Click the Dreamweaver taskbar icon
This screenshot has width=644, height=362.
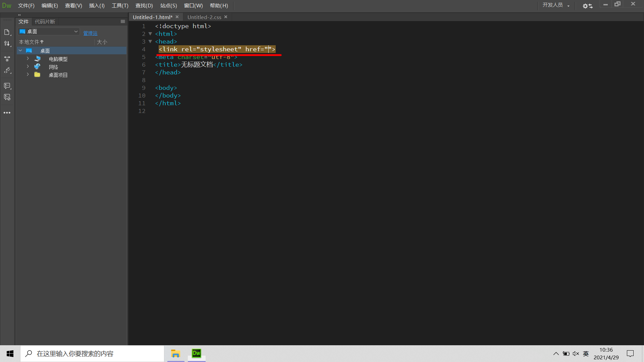click(x=197, y=354)
